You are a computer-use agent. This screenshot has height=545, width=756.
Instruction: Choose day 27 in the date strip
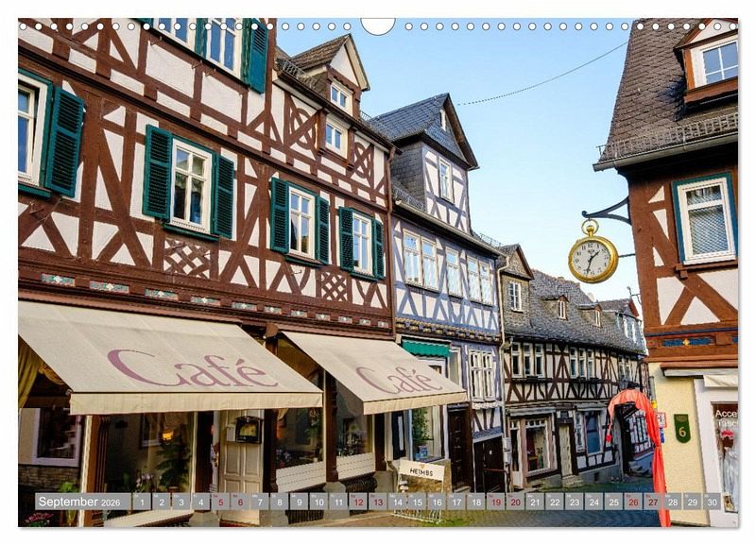click(x=653, y=502)
